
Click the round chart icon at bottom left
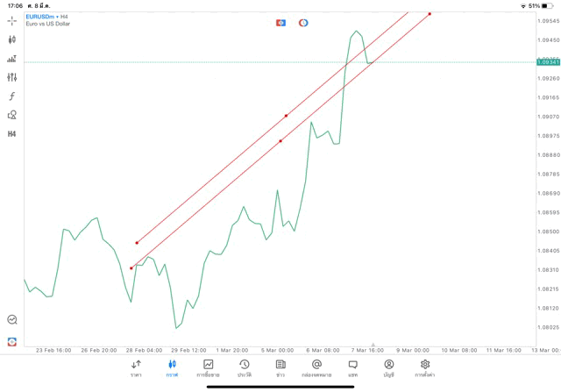pos(11,320)
